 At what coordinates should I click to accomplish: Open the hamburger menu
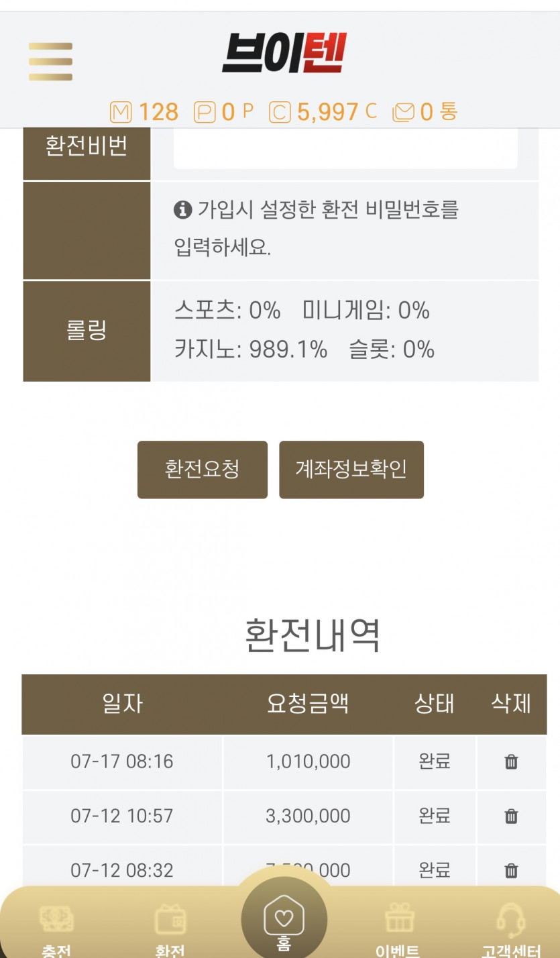50,62
